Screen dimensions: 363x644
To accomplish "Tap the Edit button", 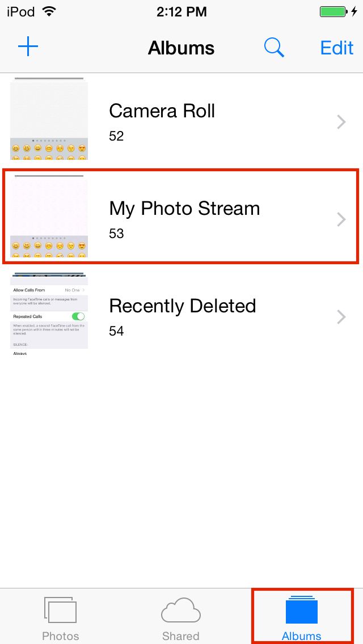I will (337, 48).
